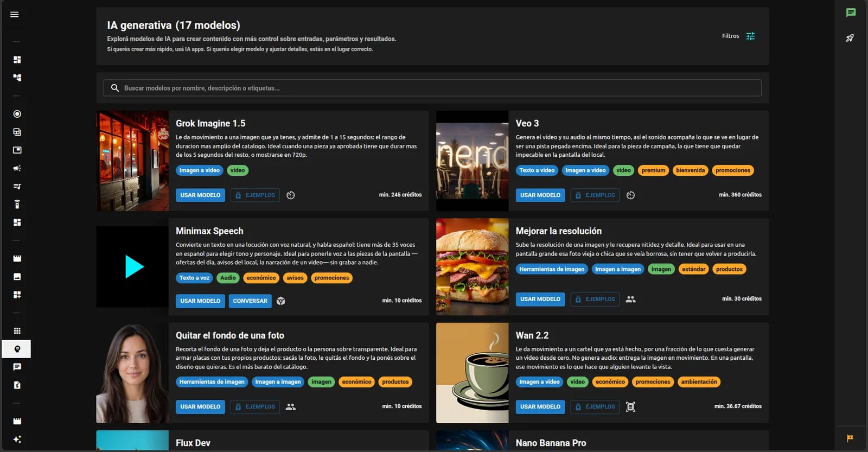This screenshot has height=452, width=868.
Task: Click USAR MODELO for Quitar el fondo de una foto
Action: point(200,407)
